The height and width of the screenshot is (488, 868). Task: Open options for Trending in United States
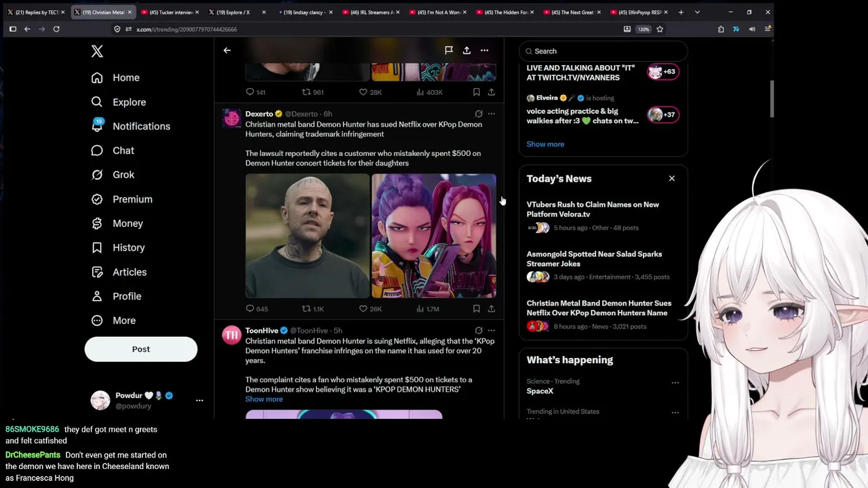point(675,413)
